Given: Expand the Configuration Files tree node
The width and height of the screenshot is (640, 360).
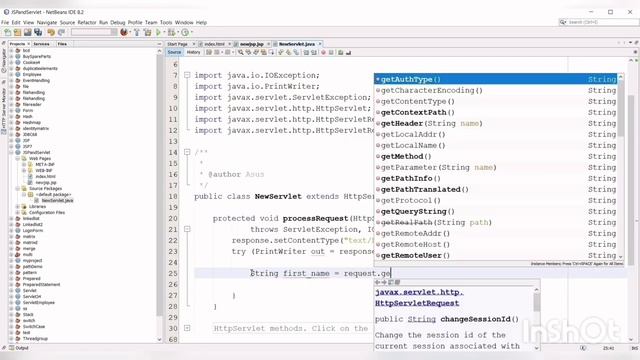Looking at the screenshot, I should [x=18, y=213].
